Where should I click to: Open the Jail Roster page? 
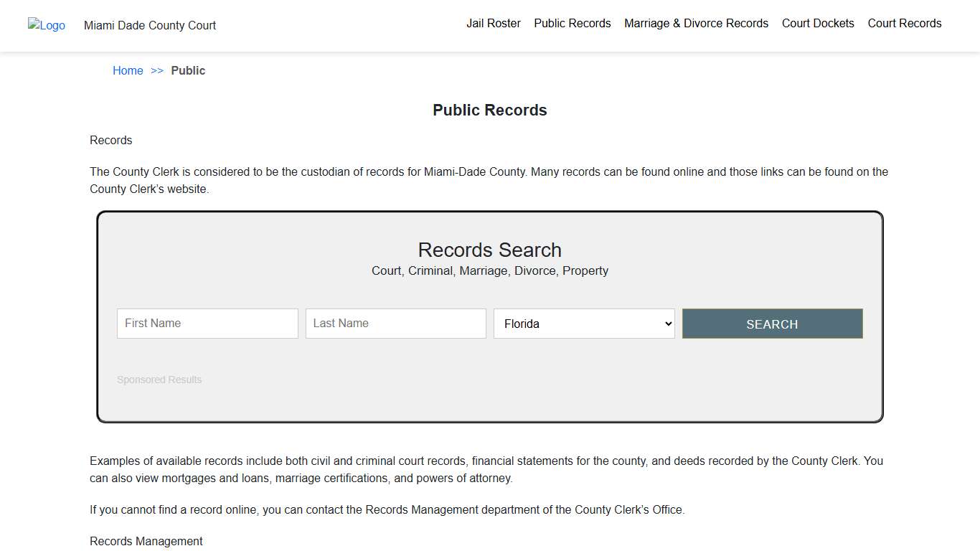pyautogui.click(x=493, y=23)
